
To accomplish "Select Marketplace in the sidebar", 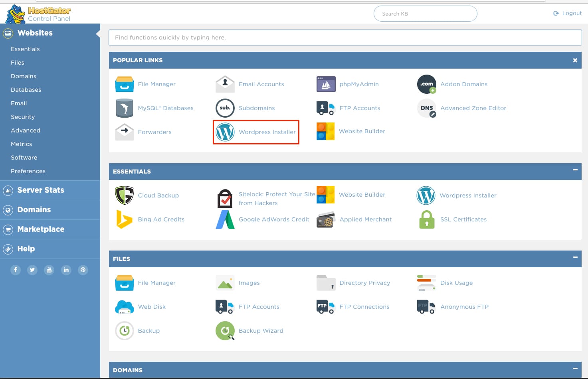I will (x=41, y=229).
